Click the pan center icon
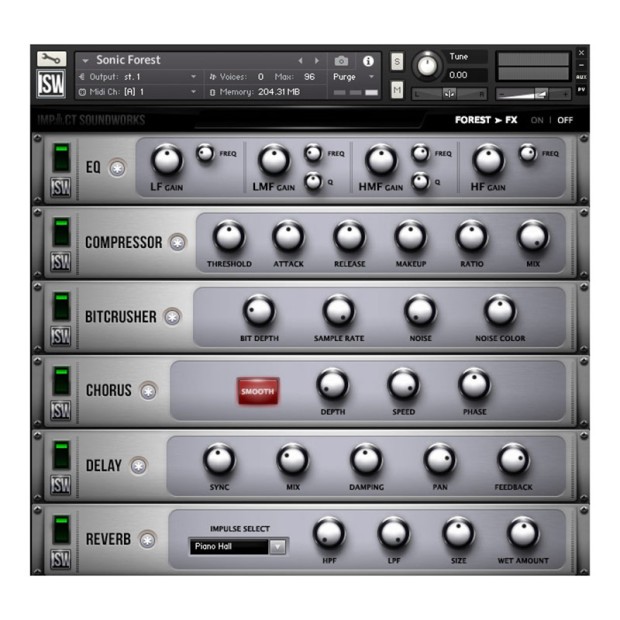This screenshot has height=620, width=620. pos(449,94)
